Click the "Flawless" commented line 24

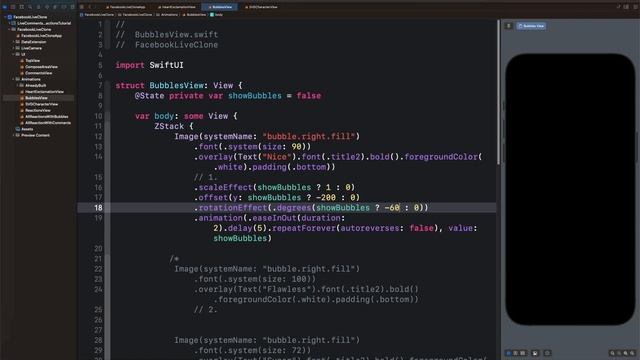point(306,289)
